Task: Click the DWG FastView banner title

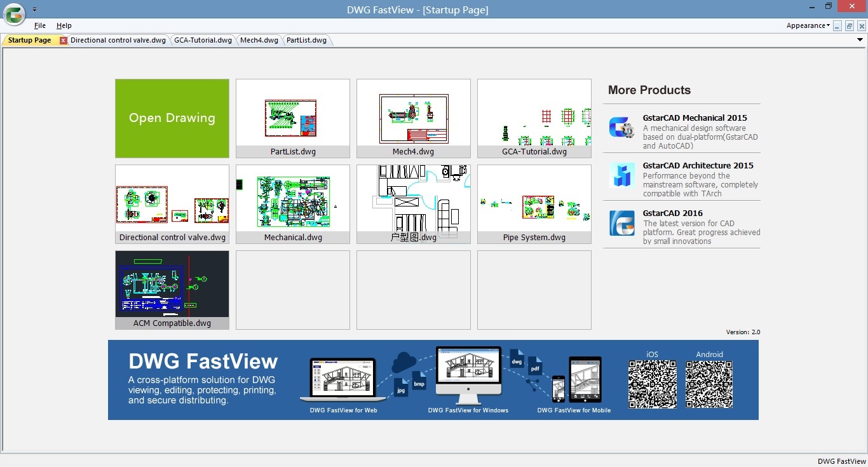Action: 203,361
